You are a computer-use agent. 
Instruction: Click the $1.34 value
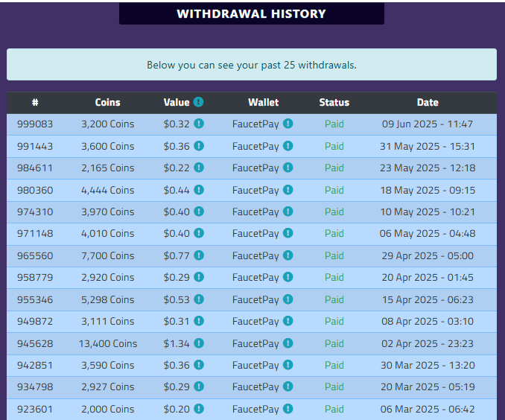point(177,343)
